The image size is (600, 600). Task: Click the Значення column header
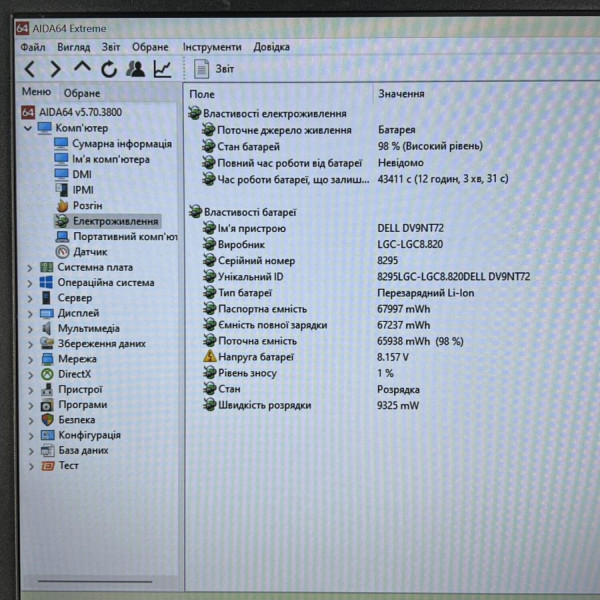pyautogui.click(x=401, y=94)
